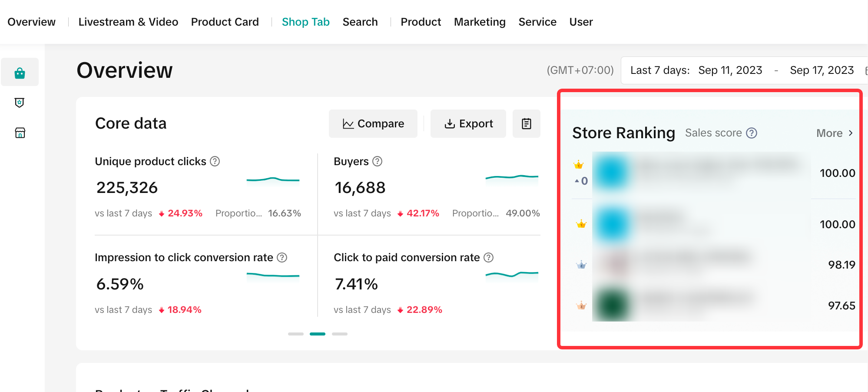868x392 pixels.
Task: Go to first Core data carousel page
Action: tap(295, 334)
